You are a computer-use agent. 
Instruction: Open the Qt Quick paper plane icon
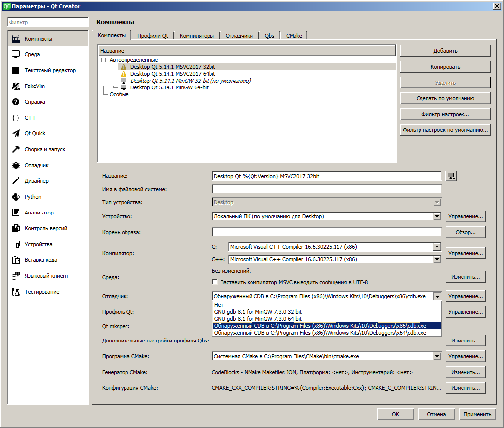coord(16,133)
